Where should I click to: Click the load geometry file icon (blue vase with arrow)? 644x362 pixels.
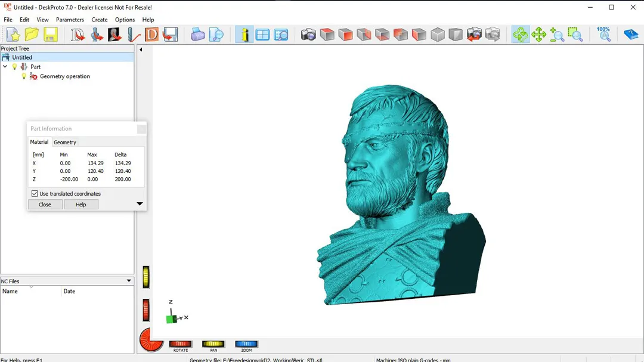pyautogui.click(x=97, y=35)
